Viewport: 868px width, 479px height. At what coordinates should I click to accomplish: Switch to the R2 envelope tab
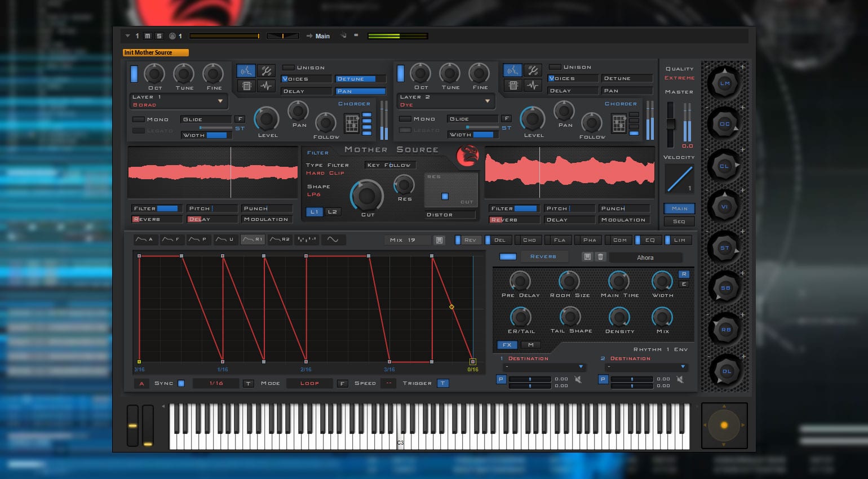click(280, 239)
